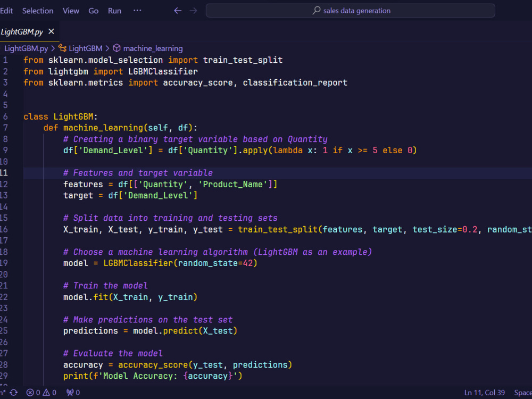Click the comment '# Train the model'
The image size is (532, 399).
click(105, 286)
